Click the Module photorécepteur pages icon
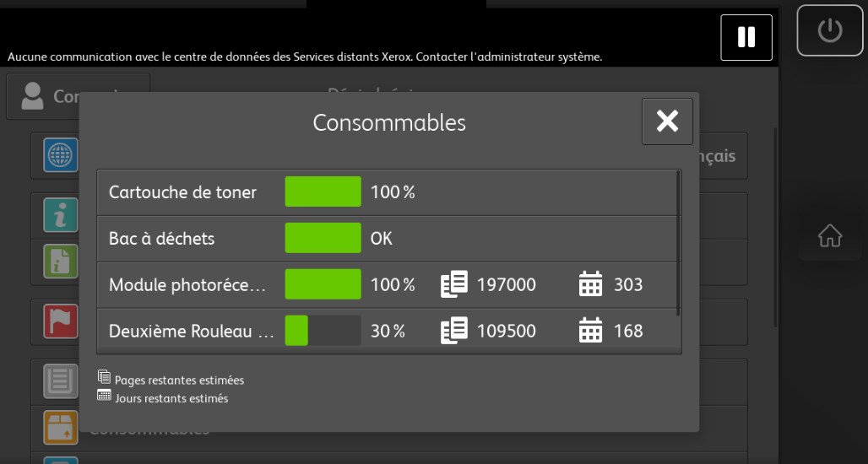Image resolution: width=868 pixels, height=464 pixels. pos(454,285)
